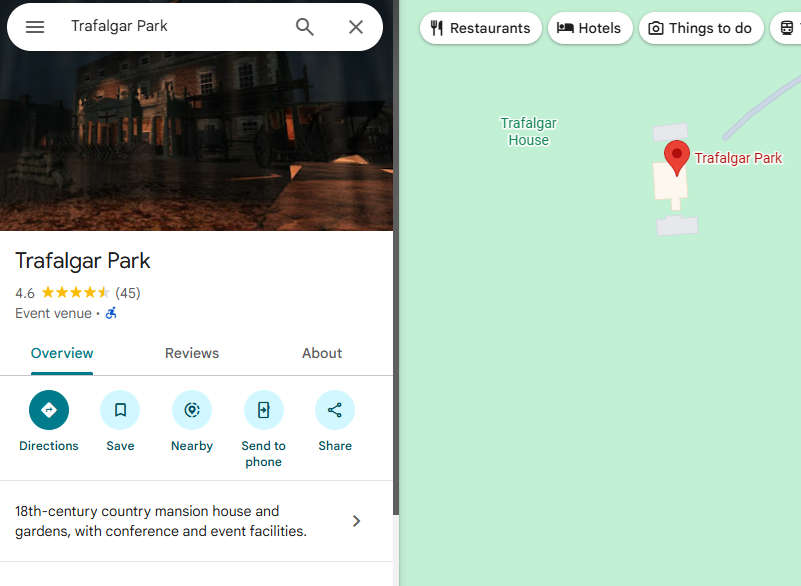The image size is (801, 586).
Task: Clear the search with X icon
Action: (x=356, y=27)
